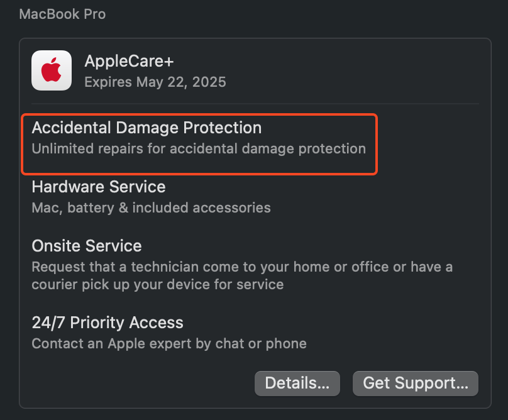
Task: Select the AppleCare+ title text
Action: tap(129, 62)
